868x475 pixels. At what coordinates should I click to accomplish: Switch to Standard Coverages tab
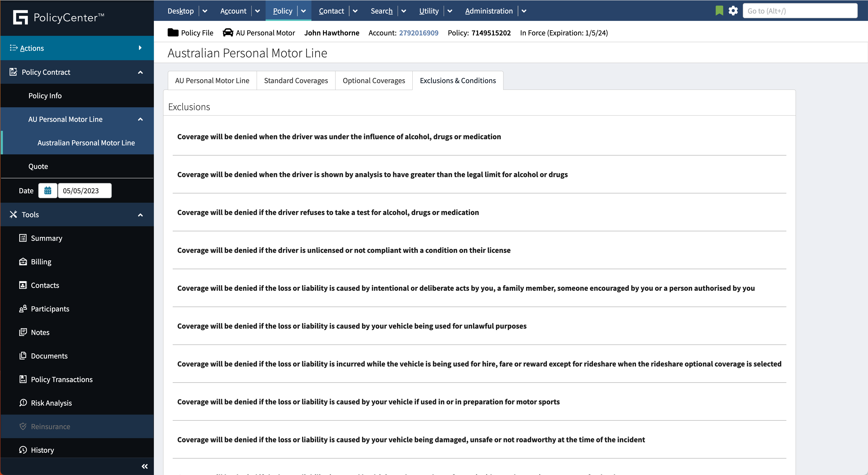click(296, 81)
